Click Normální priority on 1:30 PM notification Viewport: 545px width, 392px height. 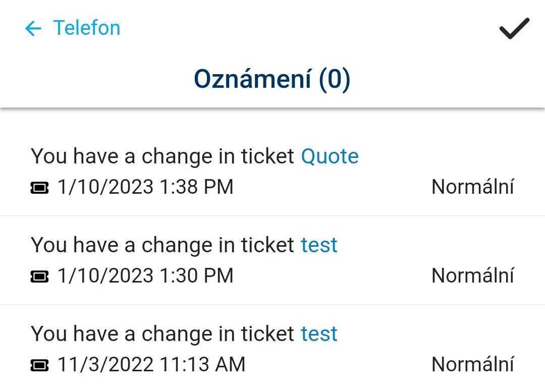click(x=472, y=276)
